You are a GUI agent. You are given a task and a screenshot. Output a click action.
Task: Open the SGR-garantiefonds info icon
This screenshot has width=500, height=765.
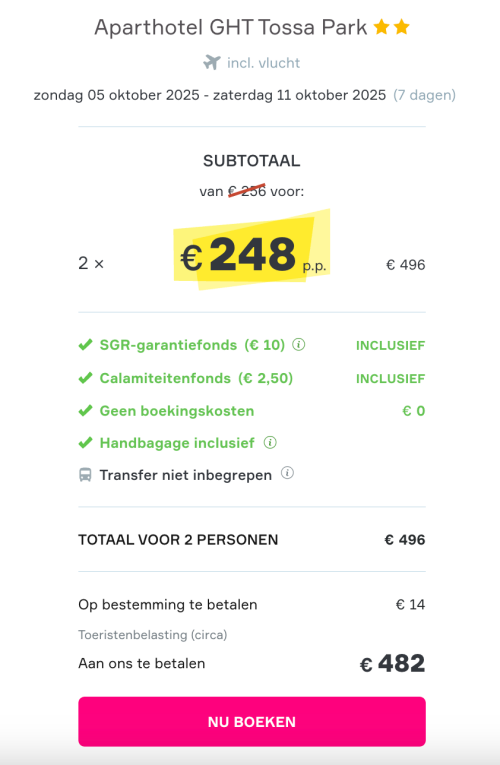[x=299, y=344]
